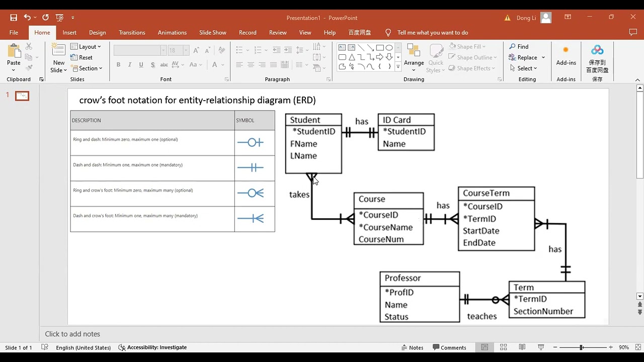
Task: Select the Text Box shape icon
Action: [x=342, y=48]
